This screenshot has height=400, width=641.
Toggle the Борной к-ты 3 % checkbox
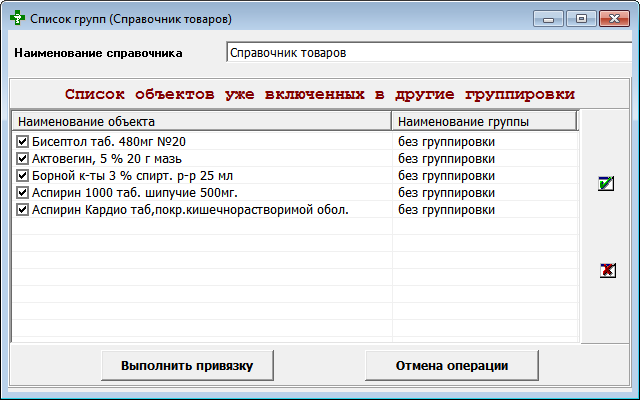click(x=22, y=176)
